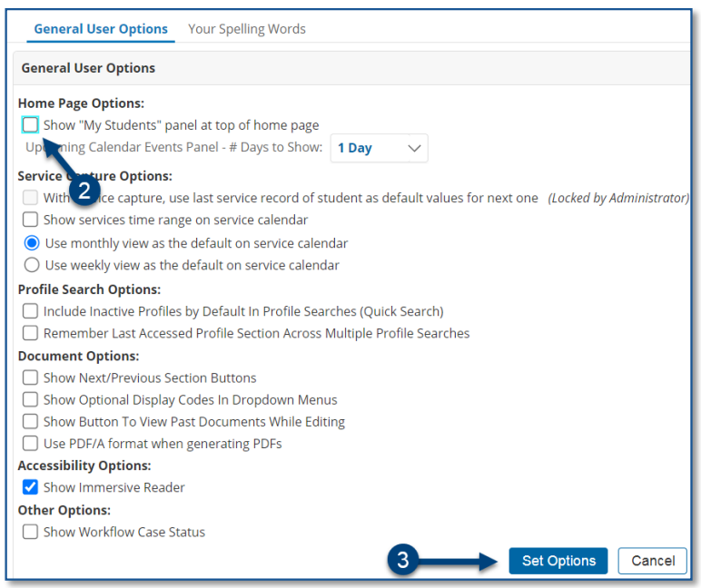Click the Cancel button
This screenshot has height=588, width=701.
click(653, 561)
